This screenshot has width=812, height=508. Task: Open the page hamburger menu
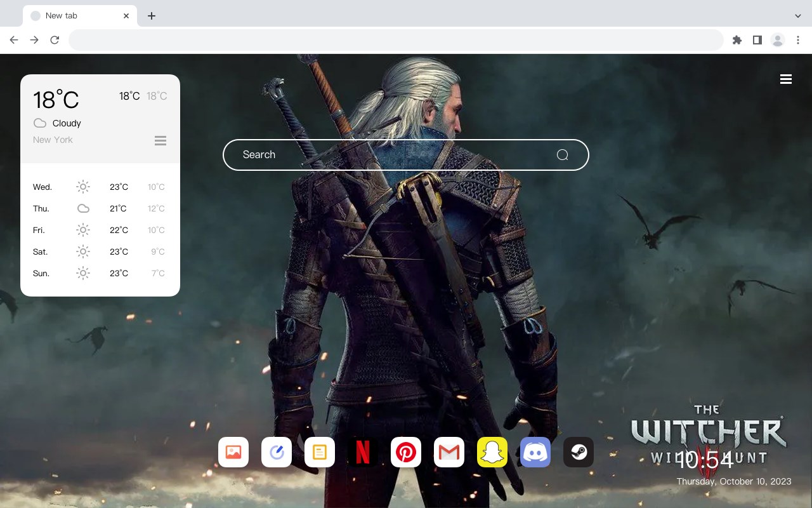point(786,79)
